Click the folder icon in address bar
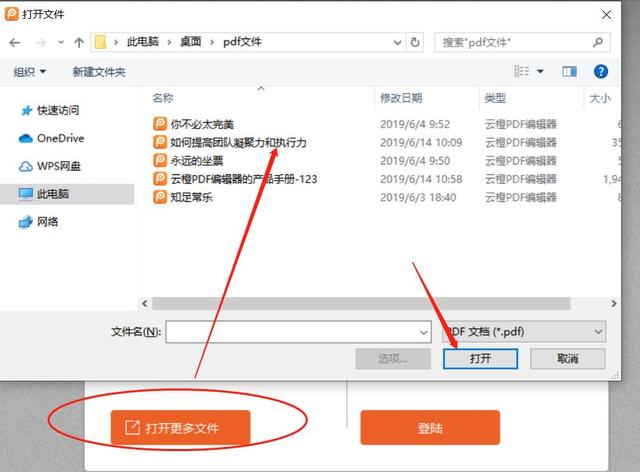This screenshot has width=640, height=472. (x=100, y=42)
